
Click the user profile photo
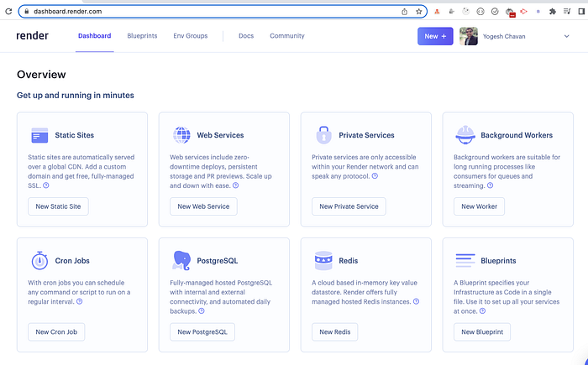click(x=469, y=36)
